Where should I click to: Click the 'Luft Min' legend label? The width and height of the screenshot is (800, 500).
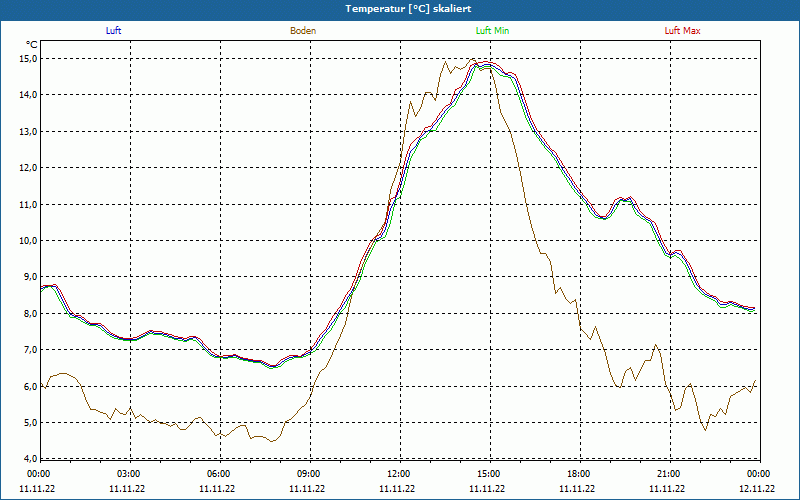pos(492,31)
